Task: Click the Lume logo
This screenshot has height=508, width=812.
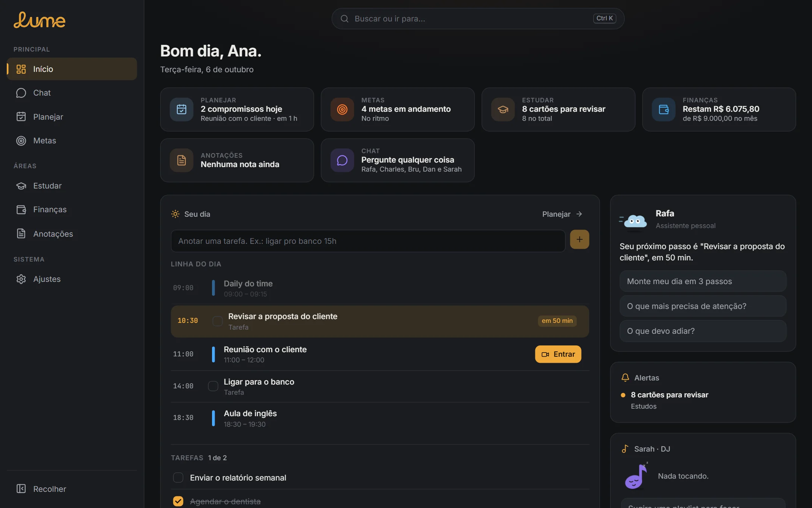Action: [39, 20]
